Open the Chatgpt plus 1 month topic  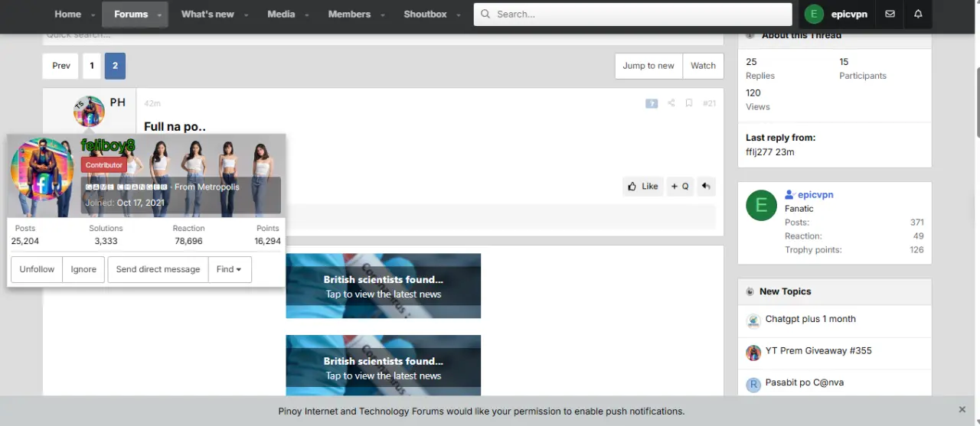tap(811, 319)
